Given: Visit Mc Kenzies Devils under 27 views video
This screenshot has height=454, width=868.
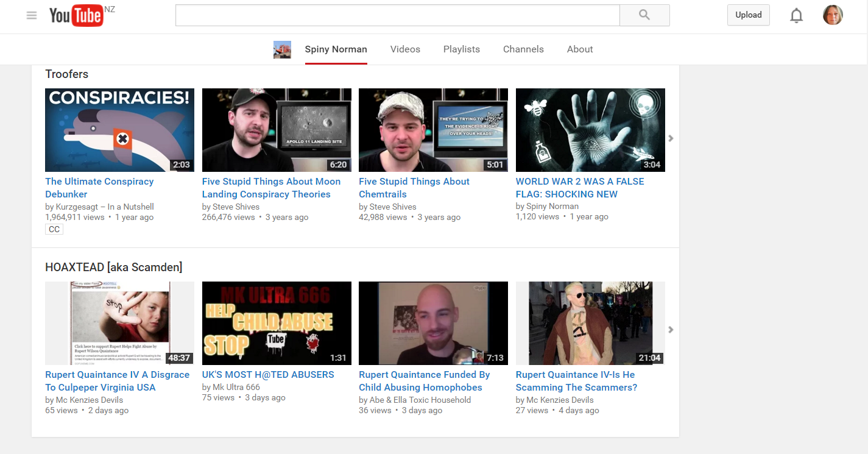Looking at the screenshot, I should tap(560, 400).
